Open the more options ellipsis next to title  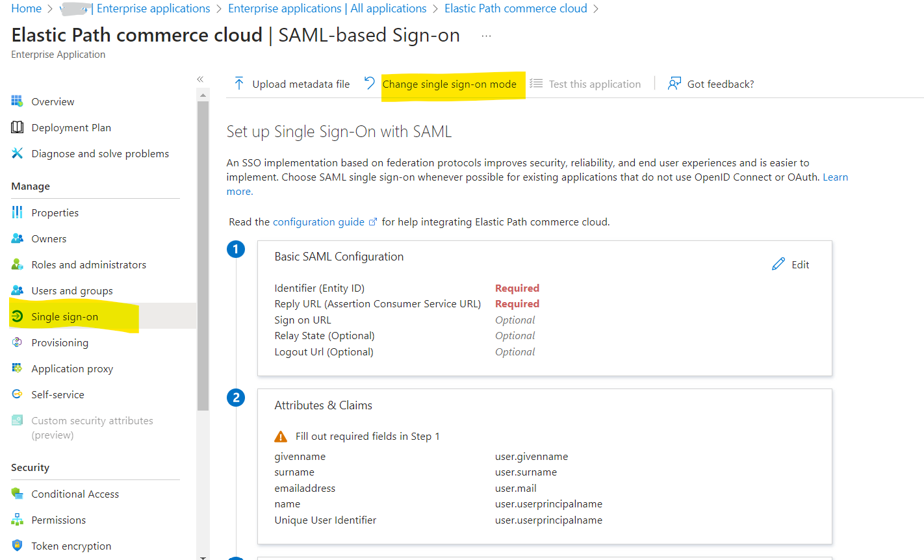(x=486, y=36)
